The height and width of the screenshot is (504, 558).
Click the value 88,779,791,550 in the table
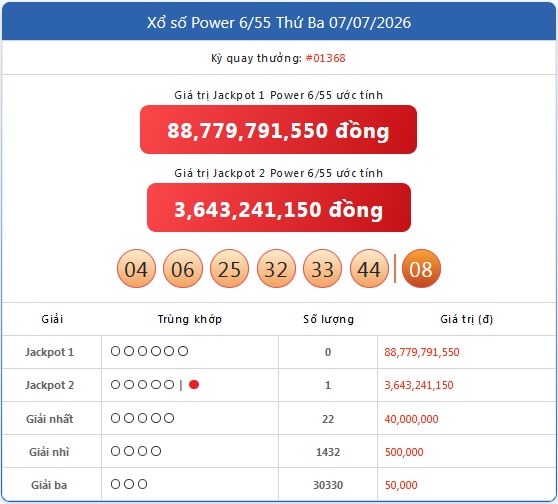422,352
